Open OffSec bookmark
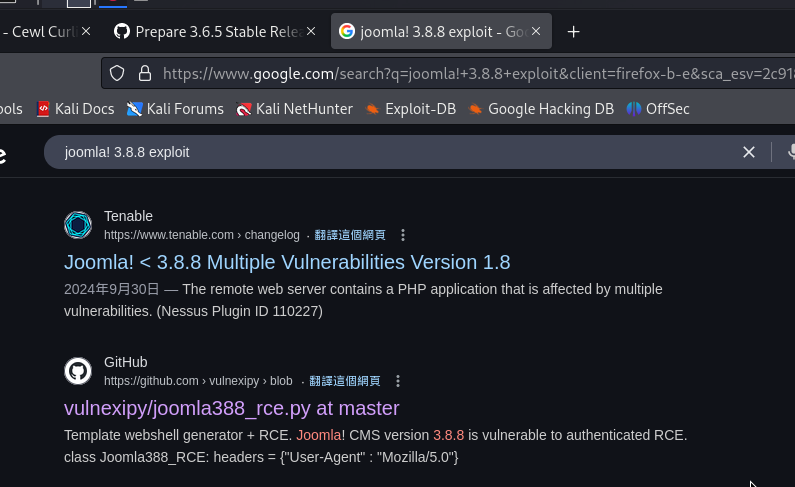The image size is (795, 487). [x=658, y=109]
